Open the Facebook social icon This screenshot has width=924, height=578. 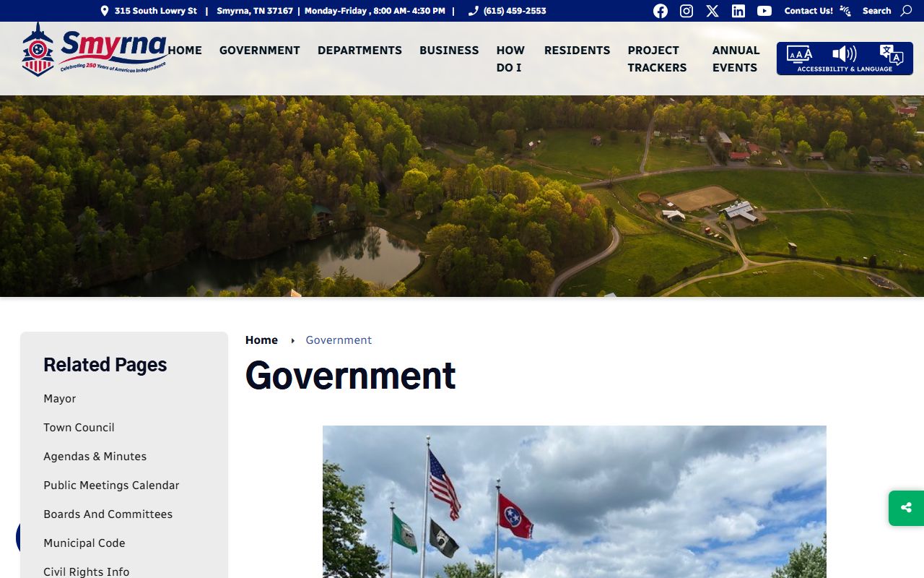tap(660, 11)
